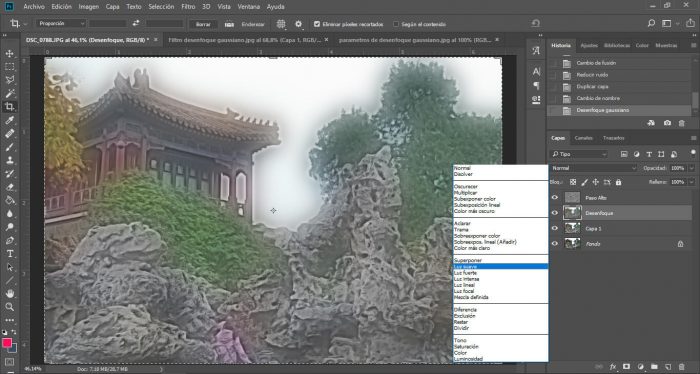Open the layer filter Tipo dropdown

579,154
